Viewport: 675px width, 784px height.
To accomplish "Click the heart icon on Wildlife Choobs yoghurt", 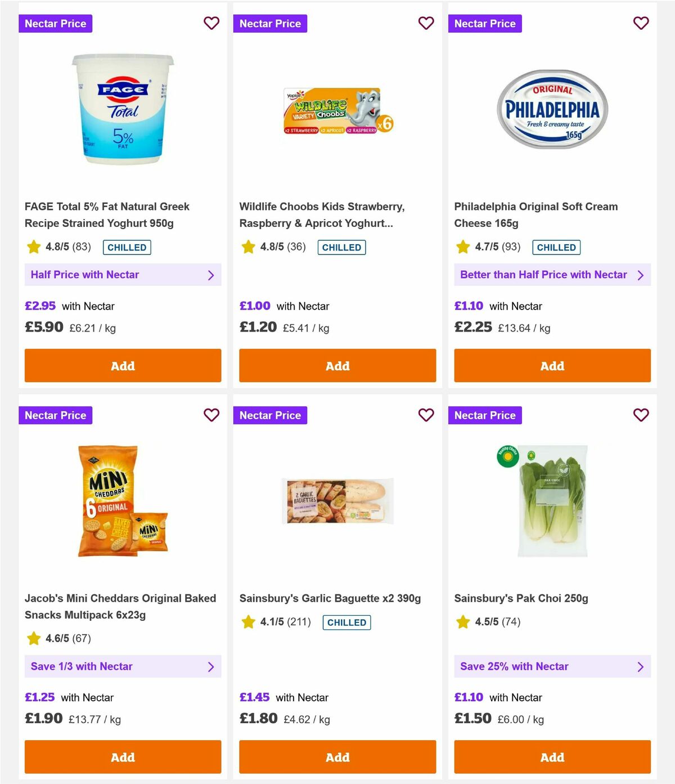I will point(426,23).
